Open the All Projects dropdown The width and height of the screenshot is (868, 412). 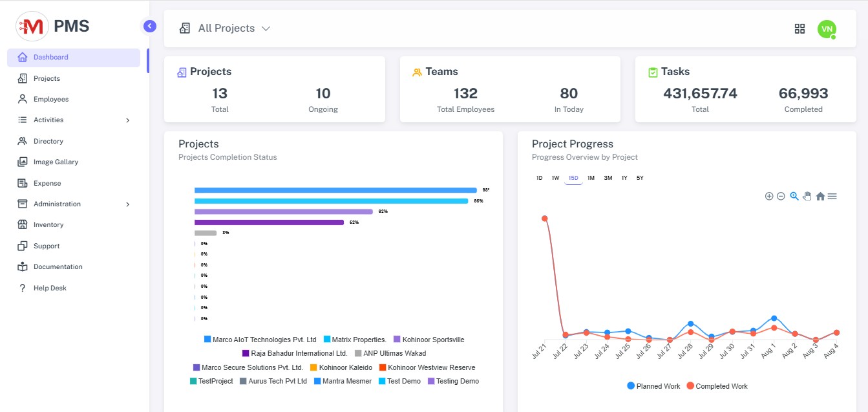[x=224, y=28]
